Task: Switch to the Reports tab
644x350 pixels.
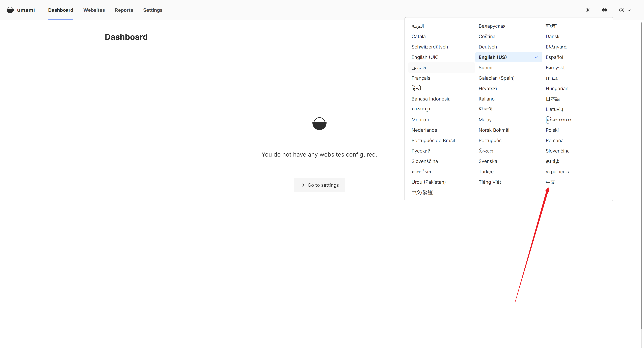Action: (124, 10)
